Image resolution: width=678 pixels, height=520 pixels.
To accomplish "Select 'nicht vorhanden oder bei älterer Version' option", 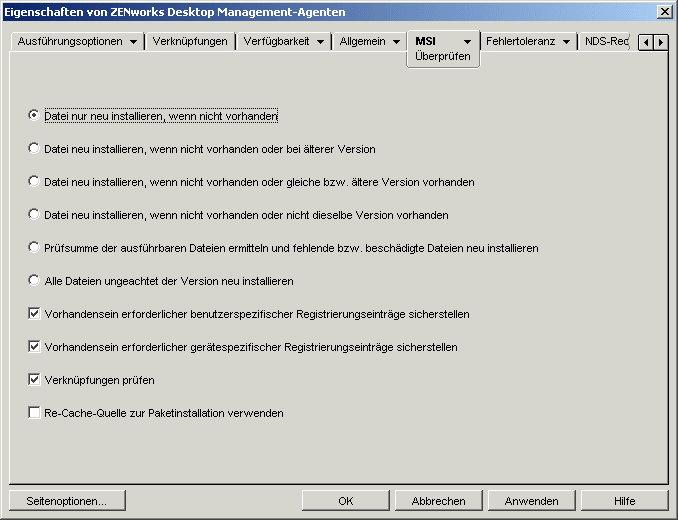I will tap(34, 148).
